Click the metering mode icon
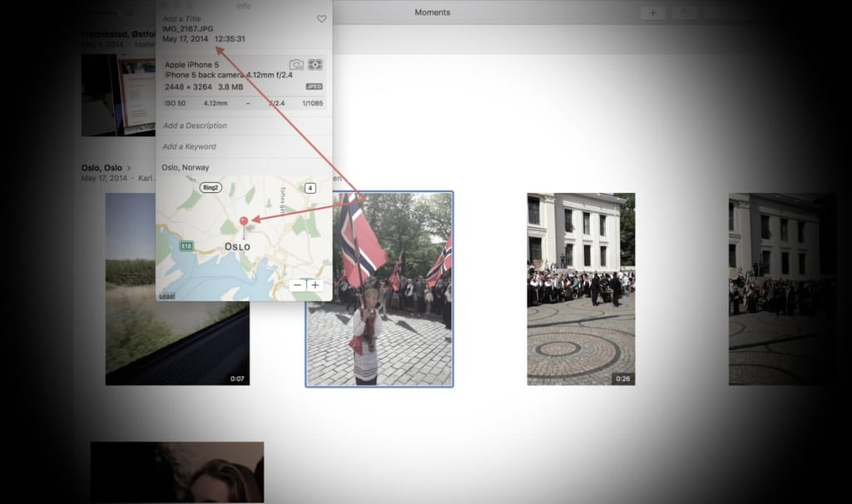 tap(315, 65)
